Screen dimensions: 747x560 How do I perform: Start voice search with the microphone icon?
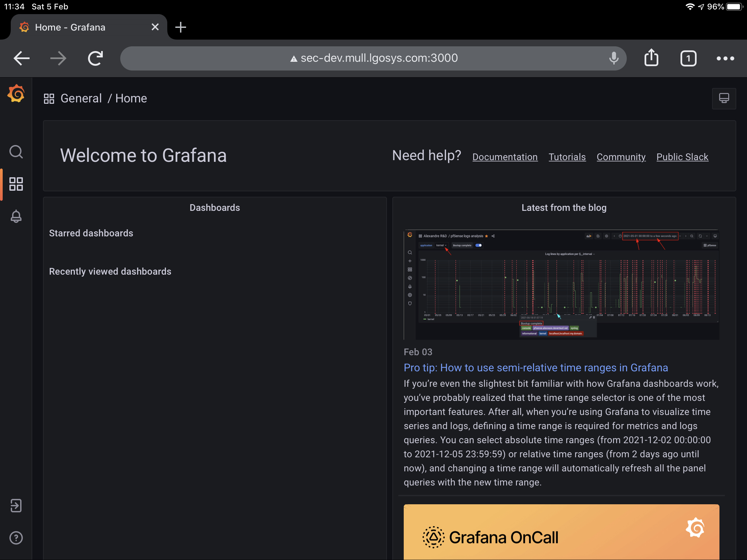[614, 58]
